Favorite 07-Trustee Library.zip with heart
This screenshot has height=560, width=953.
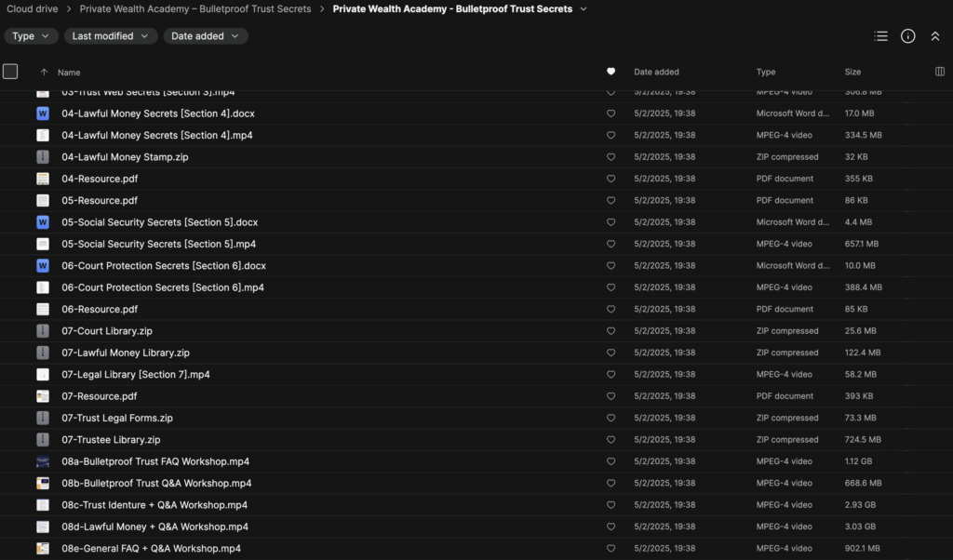click(x=611, y=440)
